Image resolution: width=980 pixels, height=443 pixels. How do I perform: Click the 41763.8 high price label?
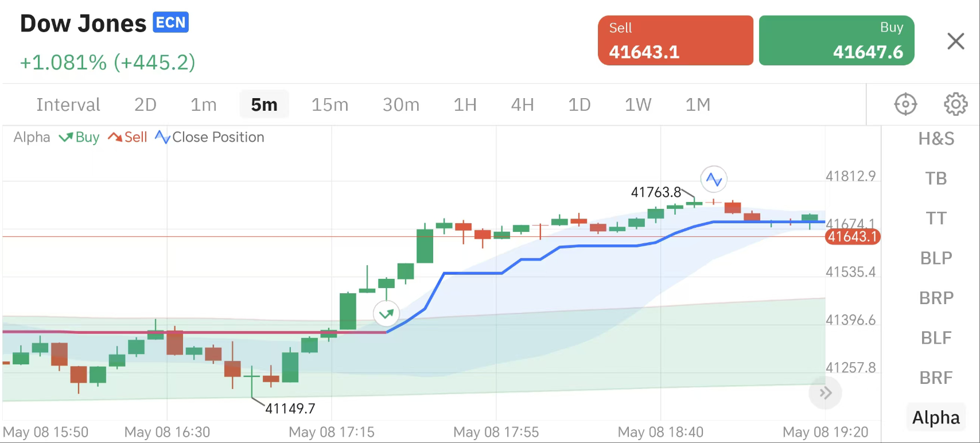(x=656, y=192)
